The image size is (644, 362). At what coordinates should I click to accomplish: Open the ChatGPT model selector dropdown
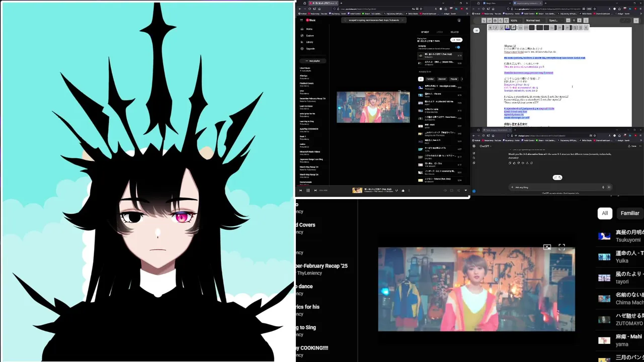click(486, 146)
